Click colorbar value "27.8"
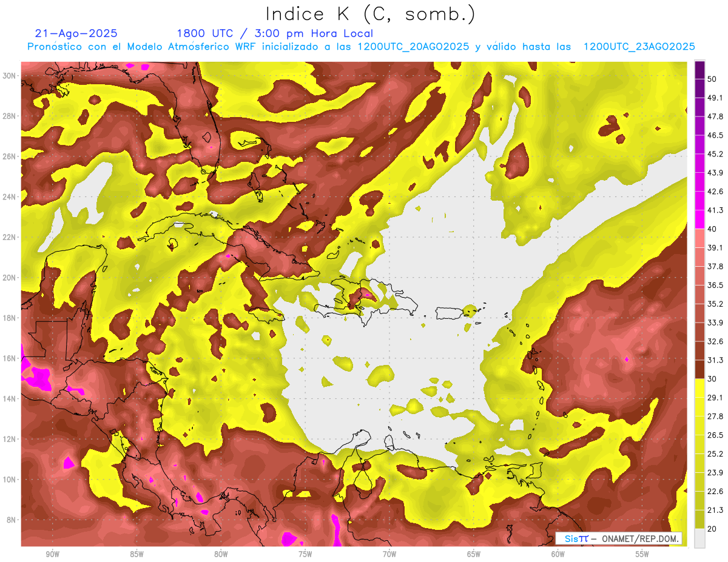Viewport: 728px width, 562px height. (715, 416)
